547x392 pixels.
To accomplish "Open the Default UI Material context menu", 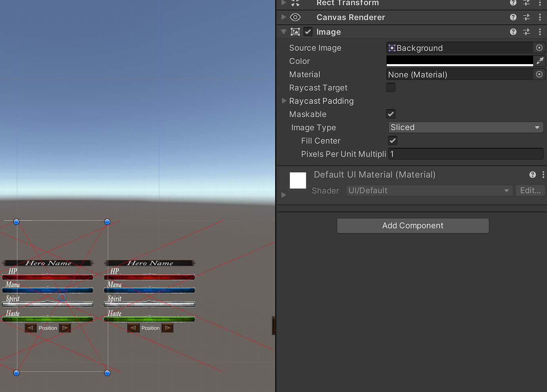I will [543, 174].
